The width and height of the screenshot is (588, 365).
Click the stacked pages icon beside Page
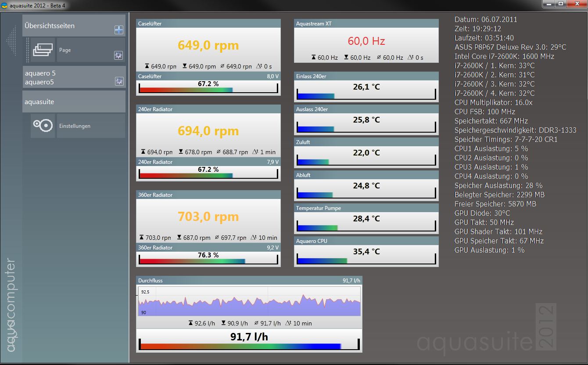(x=43, y=50)
